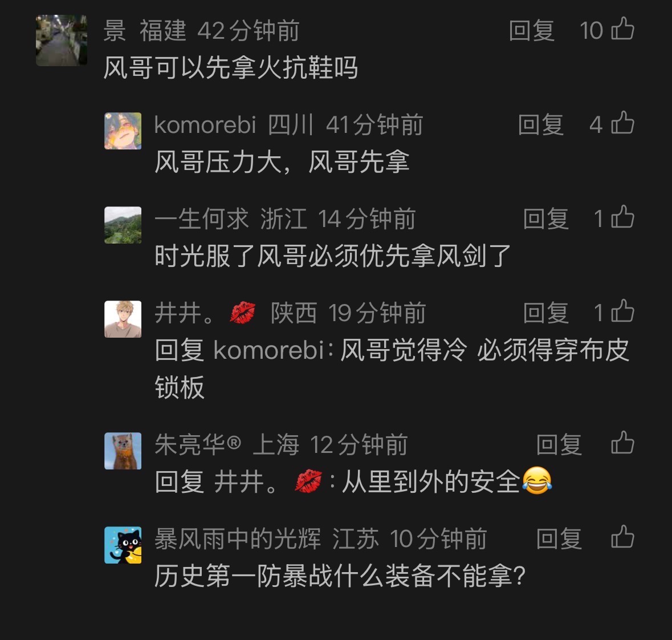Like 一生何求's comment about 风剑
Screen dimensions: 672x640
622,217
